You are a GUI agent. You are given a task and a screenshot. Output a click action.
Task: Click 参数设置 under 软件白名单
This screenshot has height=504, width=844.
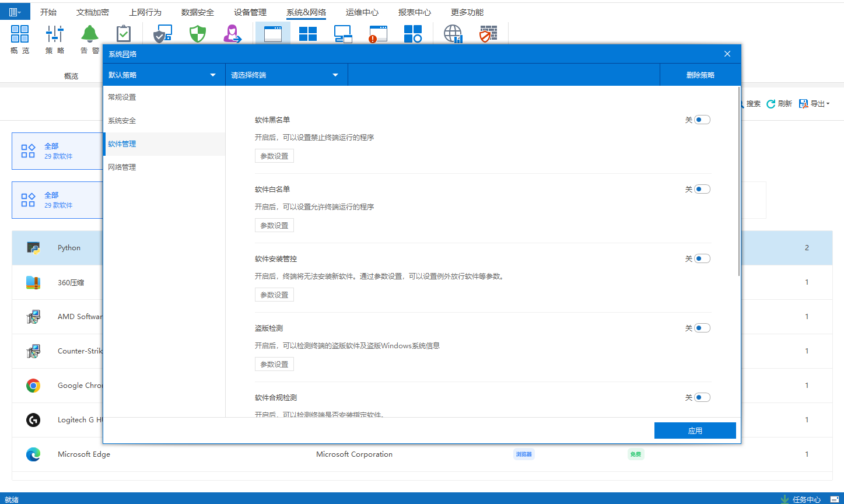tap(274, 226)
